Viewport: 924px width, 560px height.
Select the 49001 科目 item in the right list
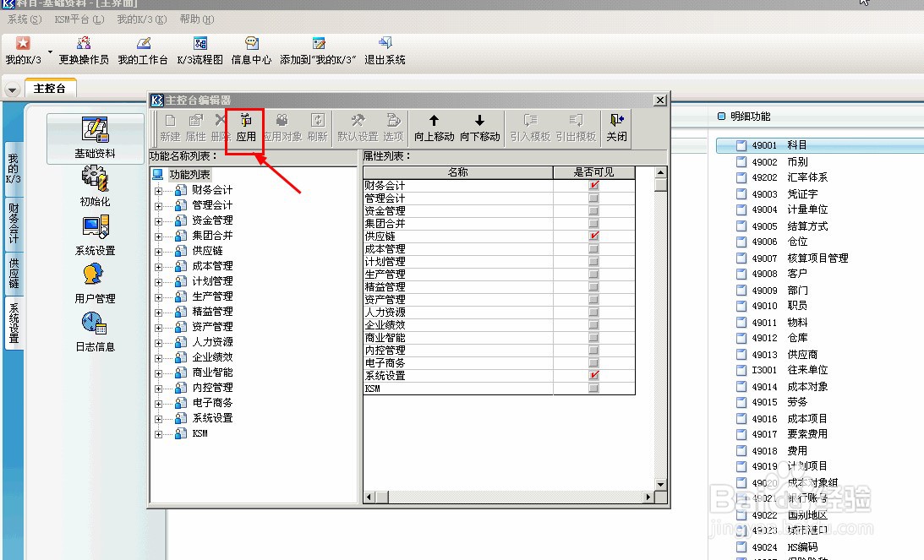tap(786, 145)
